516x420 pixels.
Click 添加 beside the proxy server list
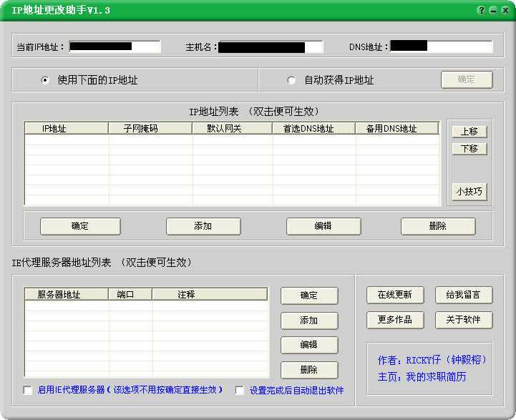pyautogui.click(x=309, y=321)
